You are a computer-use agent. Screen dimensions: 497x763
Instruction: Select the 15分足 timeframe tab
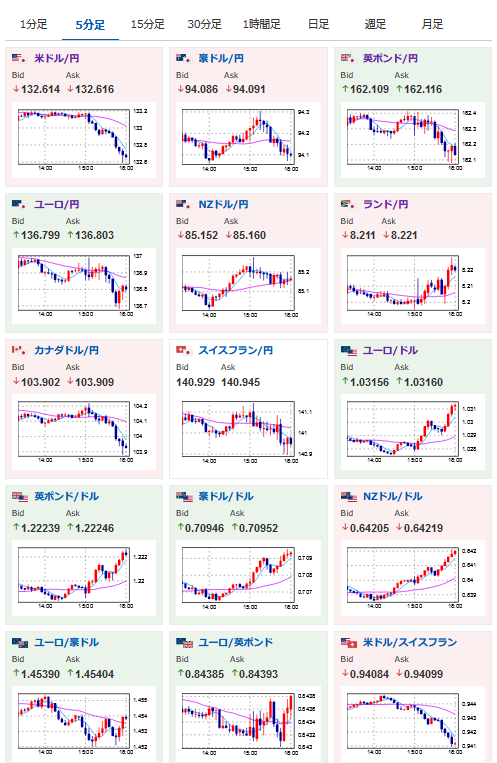point(147,24)
